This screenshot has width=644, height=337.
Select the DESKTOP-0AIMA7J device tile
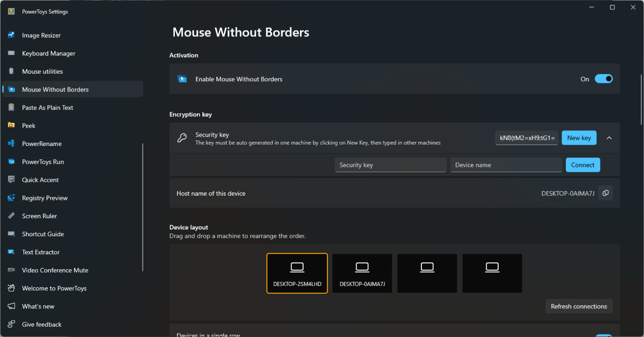click(x=362, y=273)
